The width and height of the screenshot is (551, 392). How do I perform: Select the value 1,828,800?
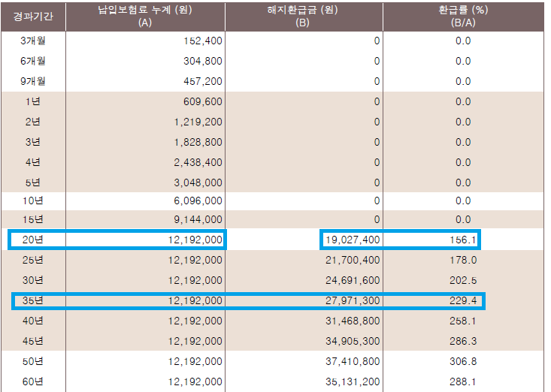point(198,143)
